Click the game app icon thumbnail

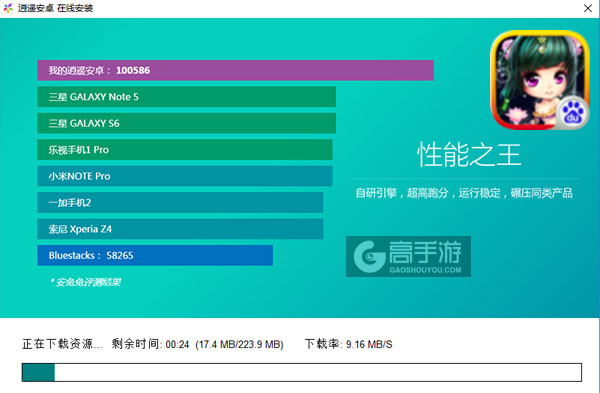pyautogui.click(x=540, y=80)
